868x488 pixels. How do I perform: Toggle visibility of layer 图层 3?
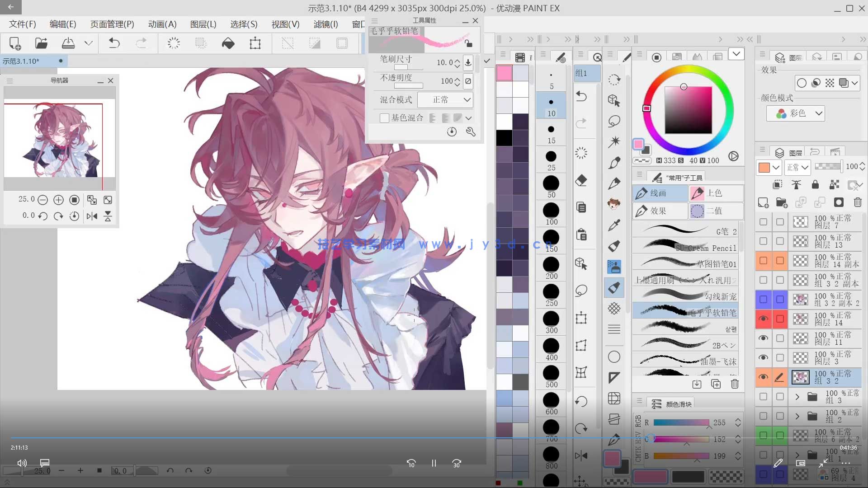point(763,357)
